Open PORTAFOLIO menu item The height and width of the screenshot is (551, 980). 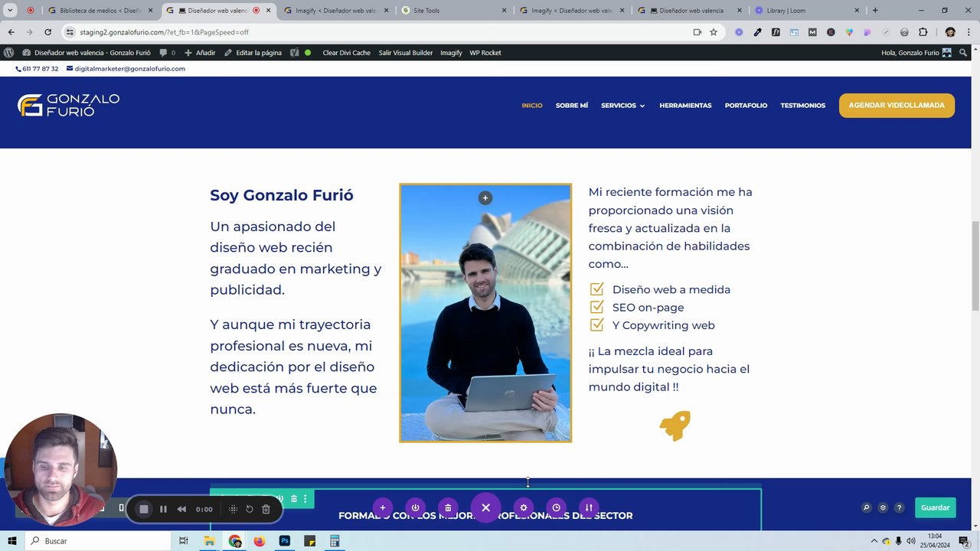click(x=746, y=106)
